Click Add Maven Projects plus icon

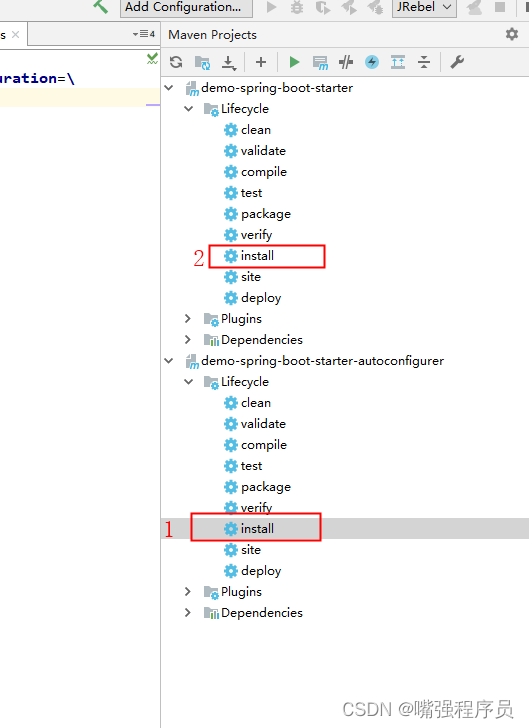[x=261, y=62]
